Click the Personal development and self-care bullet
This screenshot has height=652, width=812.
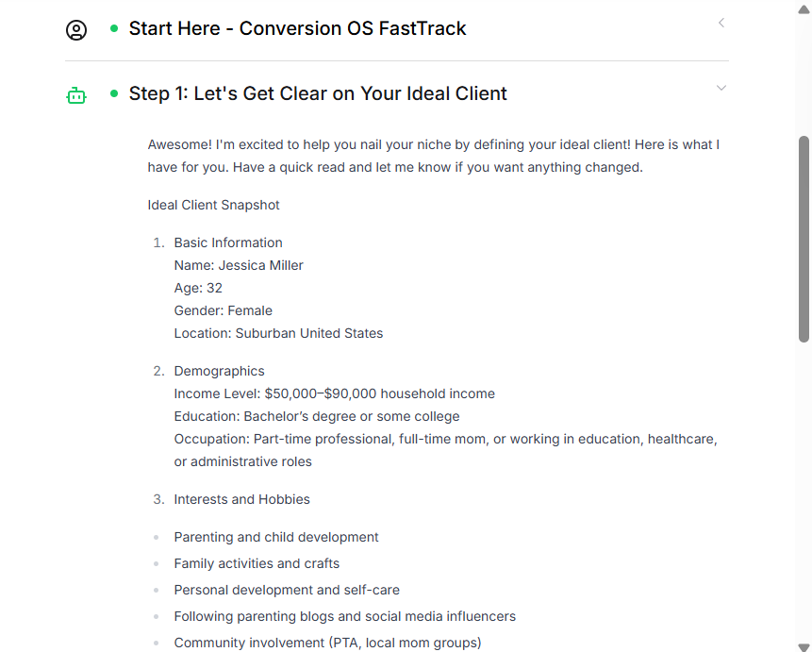287,590
